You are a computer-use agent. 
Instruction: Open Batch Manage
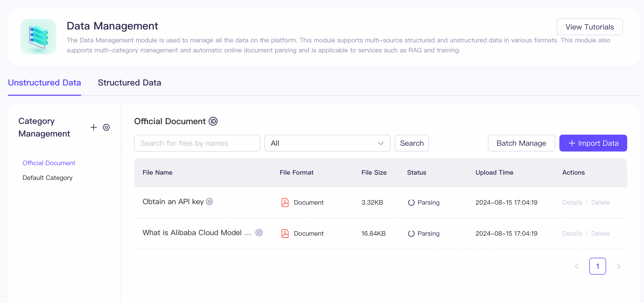coord(521,143)
